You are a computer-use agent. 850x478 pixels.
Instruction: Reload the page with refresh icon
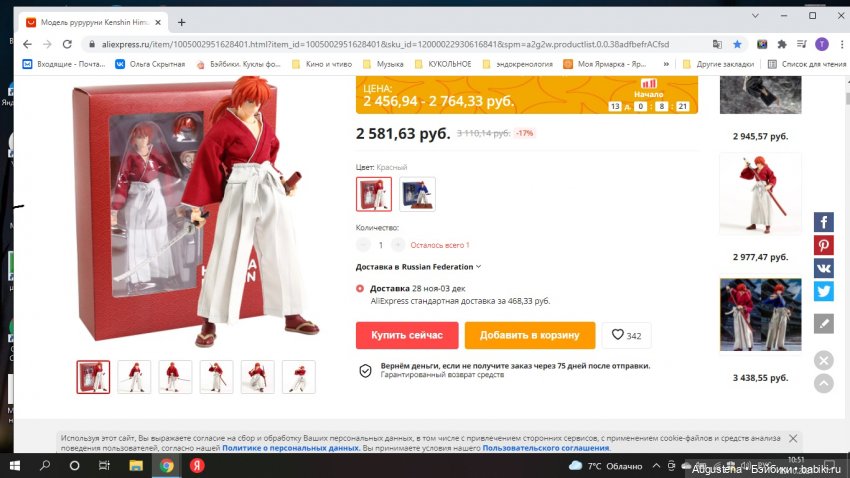click(67, 44)
